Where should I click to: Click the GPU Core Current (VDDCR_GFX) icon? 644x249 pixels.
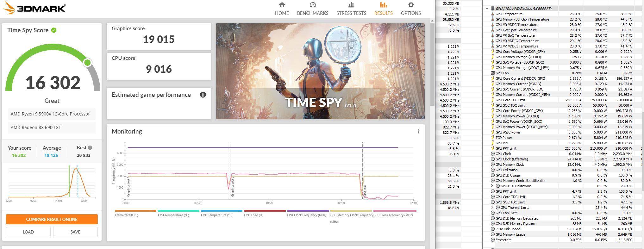(492, 78)
